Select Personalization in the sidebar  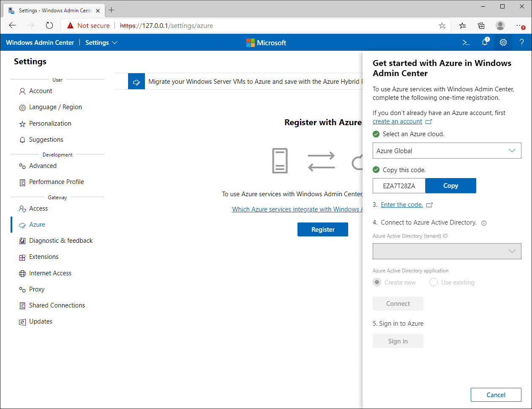click(50, 124)
